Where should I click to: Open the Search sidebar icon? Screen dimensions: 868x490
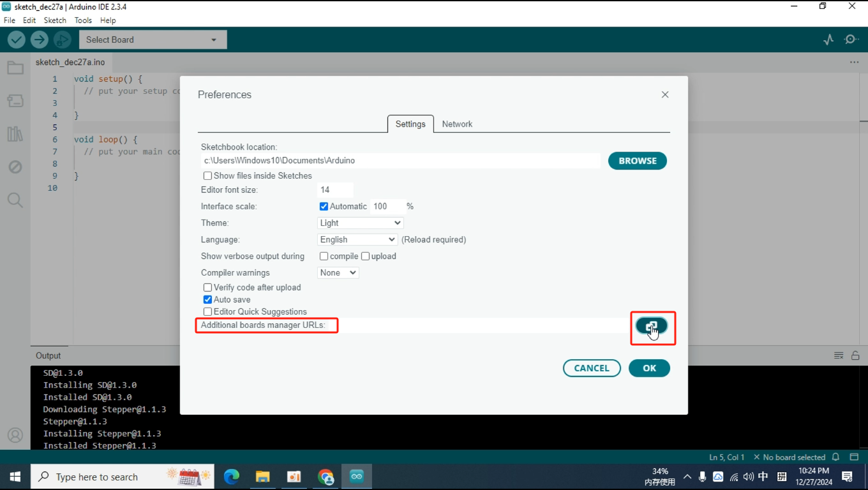click(15, 200)
